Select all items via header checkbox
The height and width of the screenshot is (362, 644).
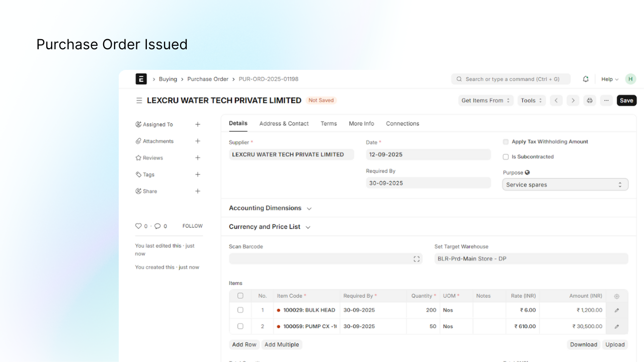click(x=240, y=296)
